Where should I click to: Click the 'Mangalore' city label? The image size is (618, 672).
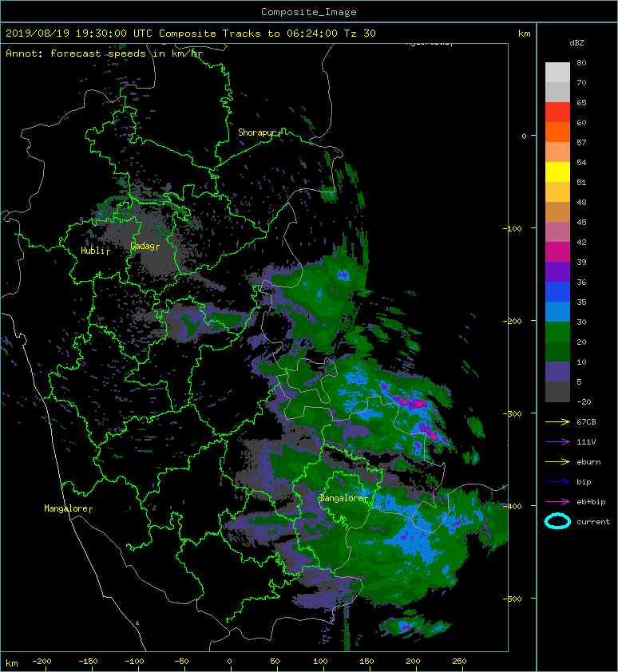click(66, 508)
